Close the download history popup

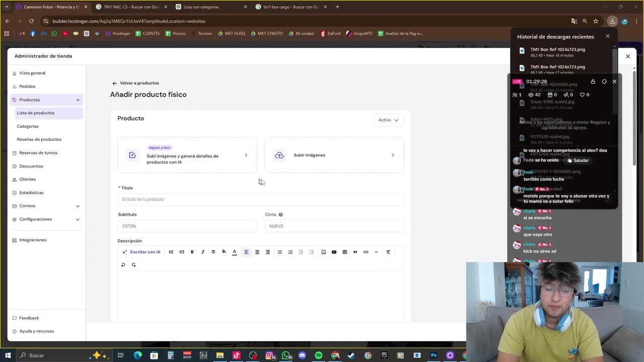click(x=608, y=36)
